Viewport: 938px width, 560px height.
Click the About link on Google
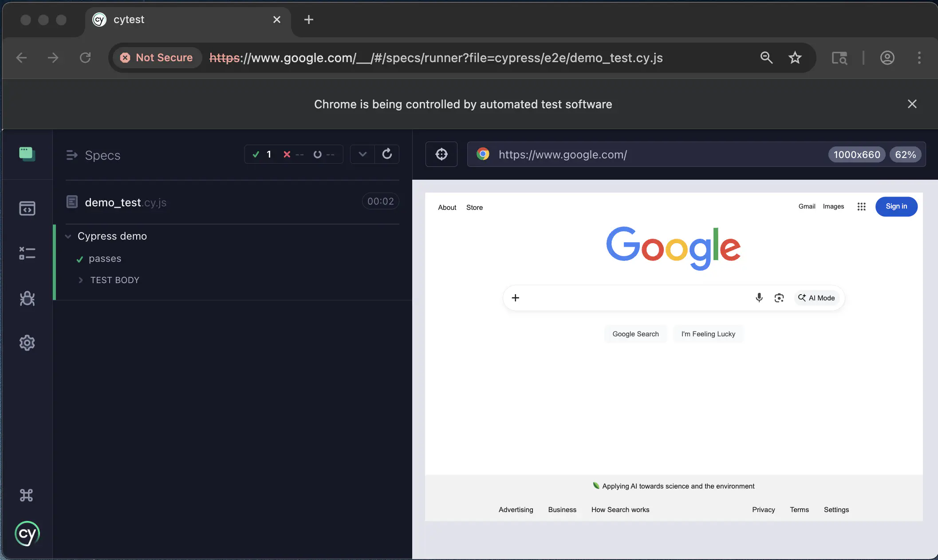447,207
